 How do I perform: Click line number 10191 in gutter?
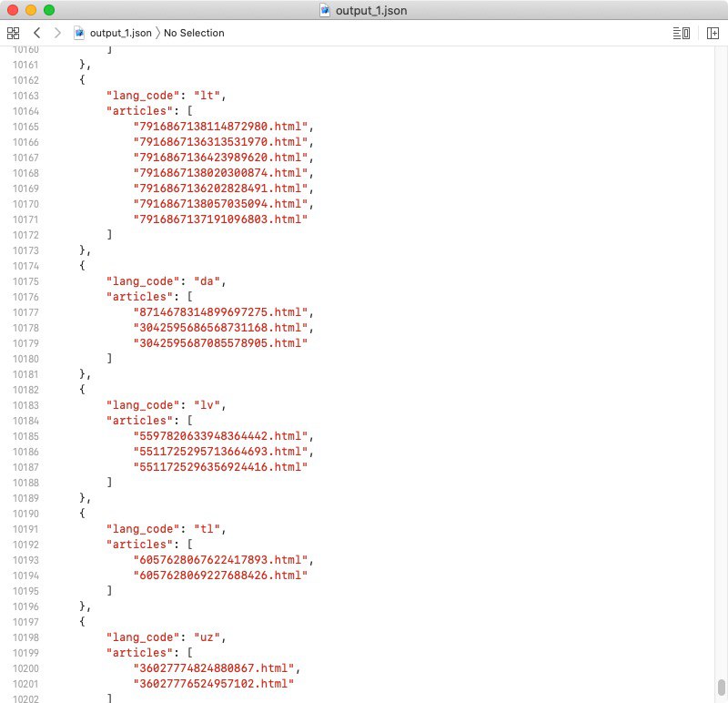click(25, 529)
